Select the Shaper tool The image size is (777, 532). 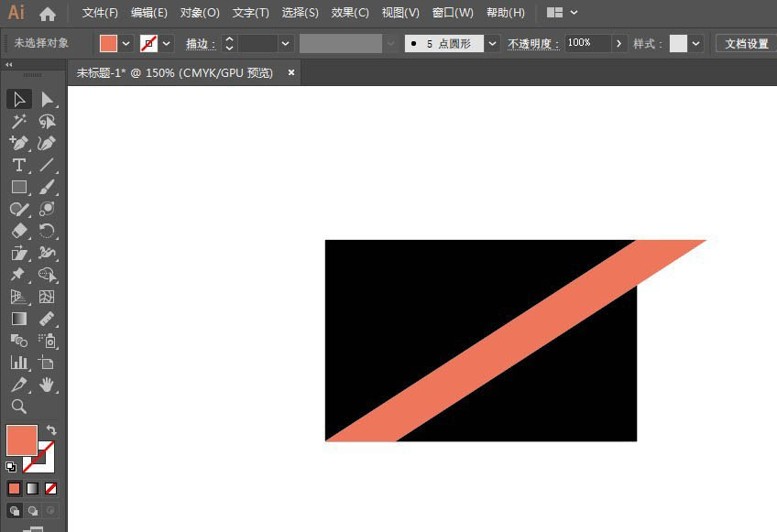tap(19, 209)
